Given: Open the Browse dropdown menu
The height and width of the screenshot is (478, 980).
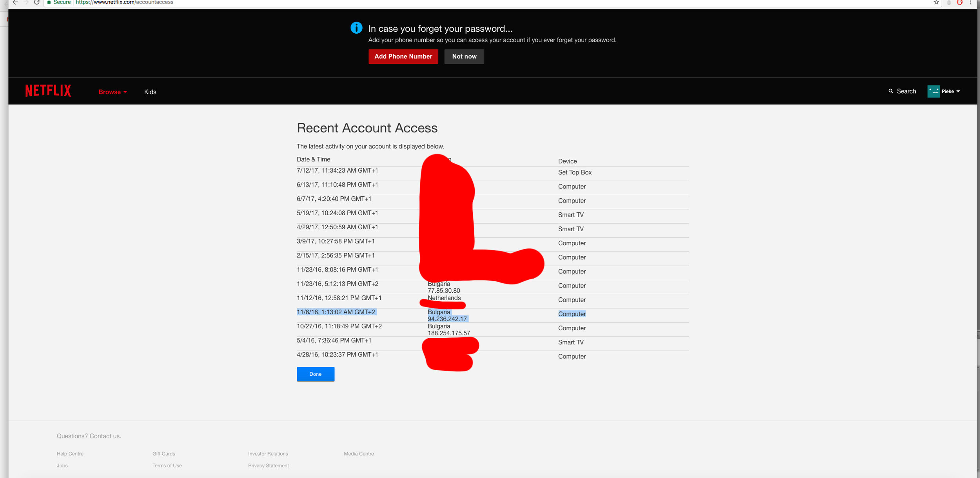Looking at the screenshot, I should [x=113, y=92].
